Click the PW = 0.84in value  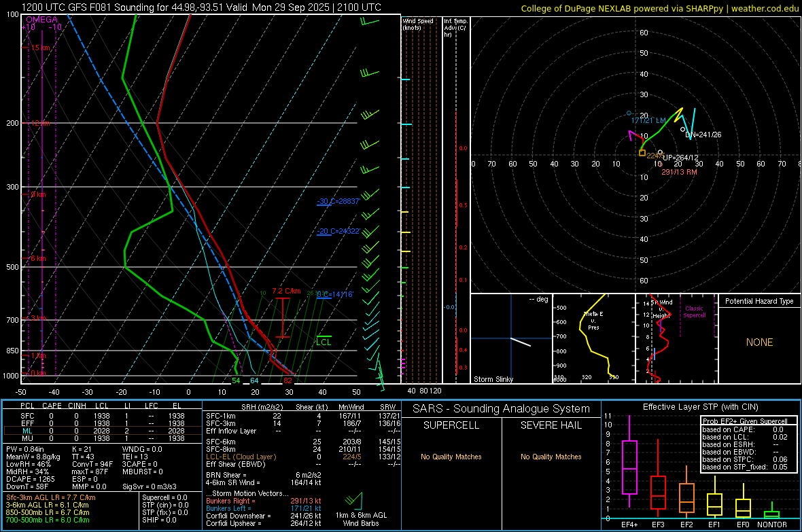tap(25, 449)
